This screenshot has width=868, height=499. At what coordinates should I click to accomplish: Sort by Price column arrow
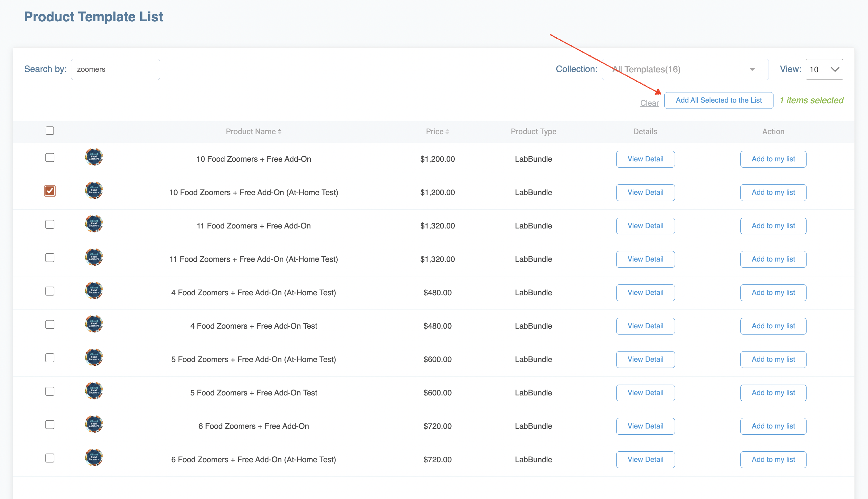[447, 132]
